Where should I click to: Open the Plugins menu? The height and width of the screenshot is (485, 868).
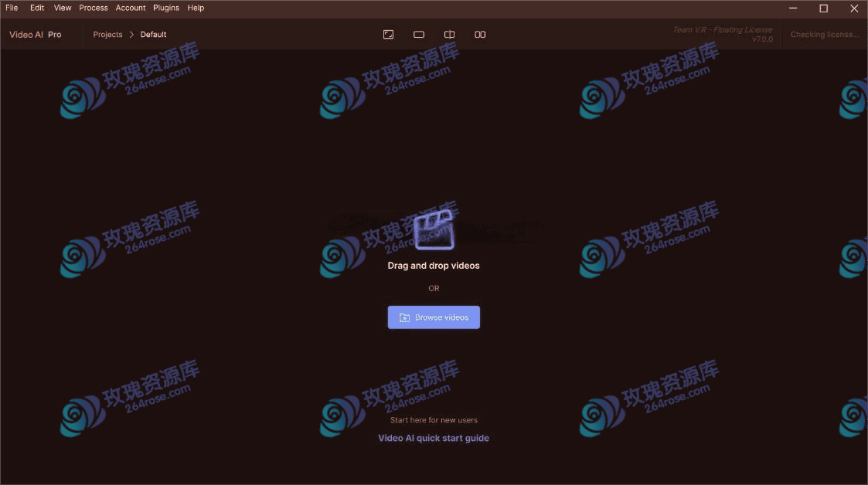click(x=166, y=8)
